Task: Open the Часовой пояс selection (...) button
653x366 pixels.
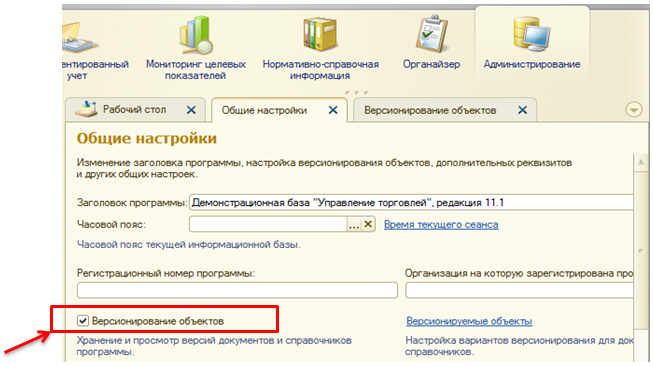Action: coord(354,224)
